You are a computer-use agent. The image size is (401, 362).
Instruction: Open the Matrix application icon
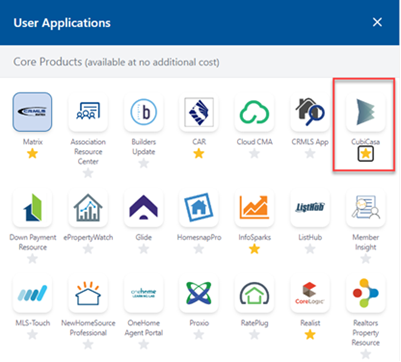(32, 112)
